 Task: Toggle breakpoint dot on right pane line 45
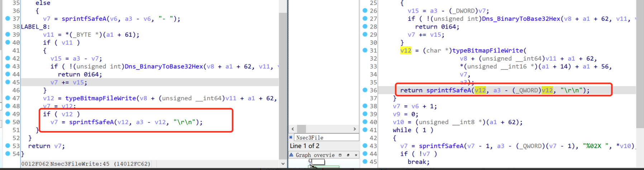click(x=365, y=161)
